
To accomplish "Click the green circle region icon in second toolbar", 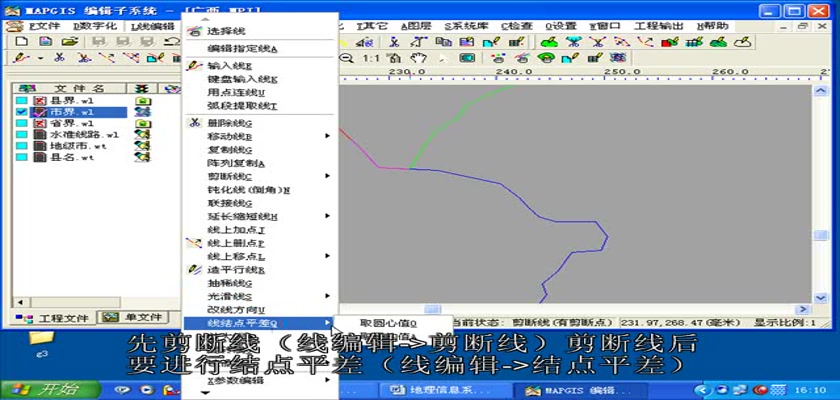I will (547, 58).
